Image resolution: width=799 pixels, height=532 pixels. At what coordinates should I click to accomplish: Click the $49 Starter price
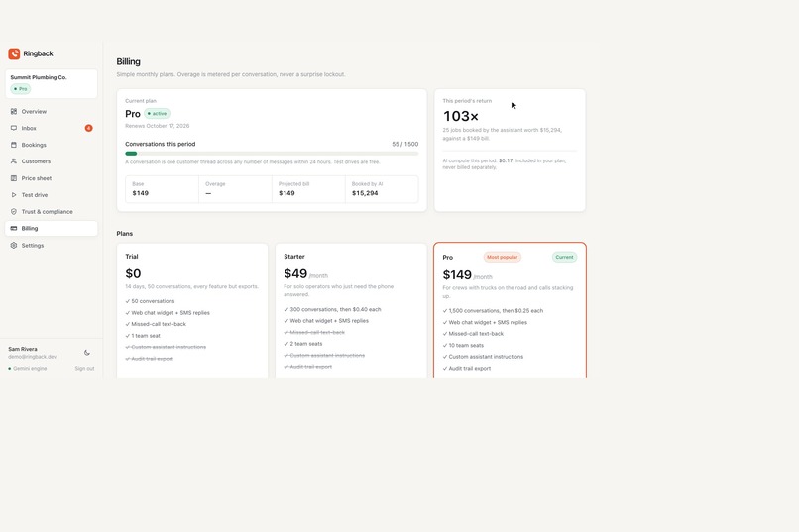coord(295,273)
